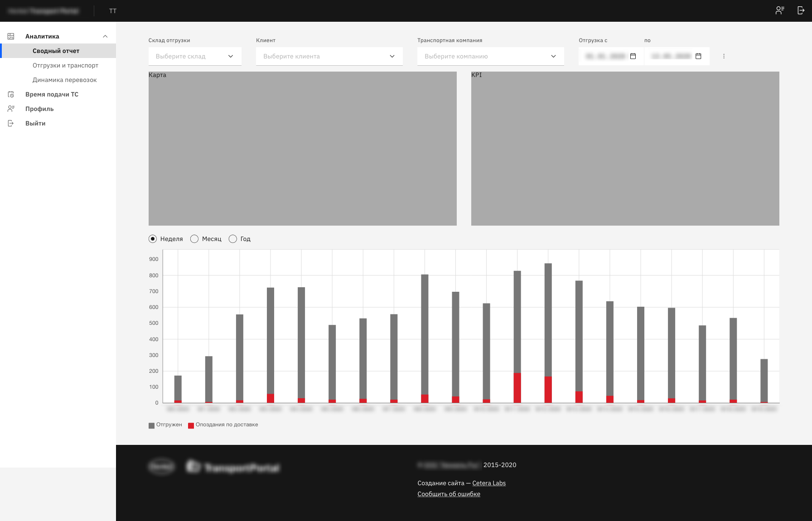Screen dimensions: 812x521
Task: Open the three-dot more options menu
Action: [724, 56]
